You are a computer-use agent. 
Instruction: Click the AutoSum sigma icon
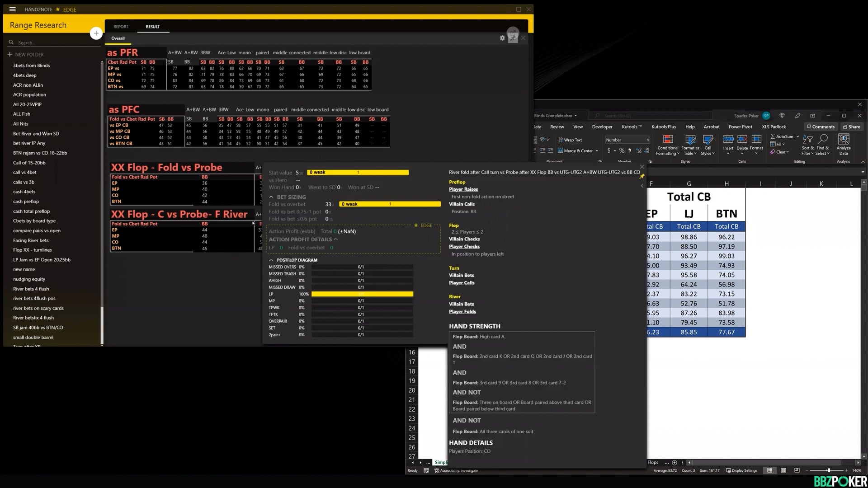point(773,136)
